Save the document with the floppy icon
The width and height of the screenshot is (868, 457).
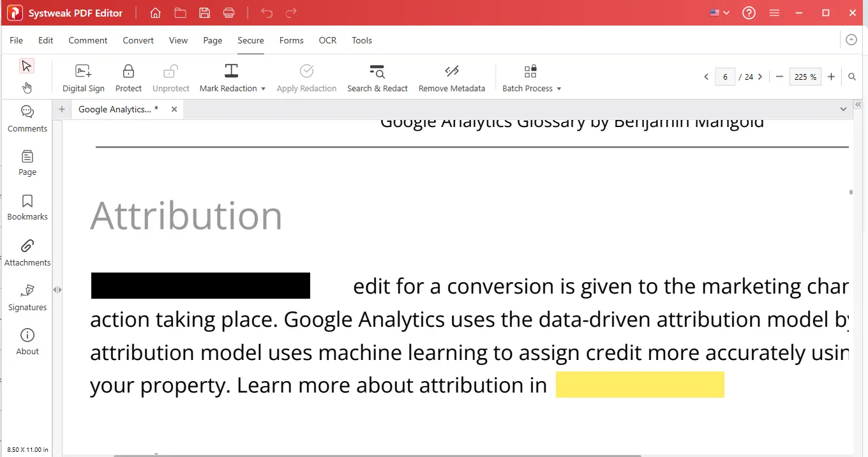click(x=204, y=13)
